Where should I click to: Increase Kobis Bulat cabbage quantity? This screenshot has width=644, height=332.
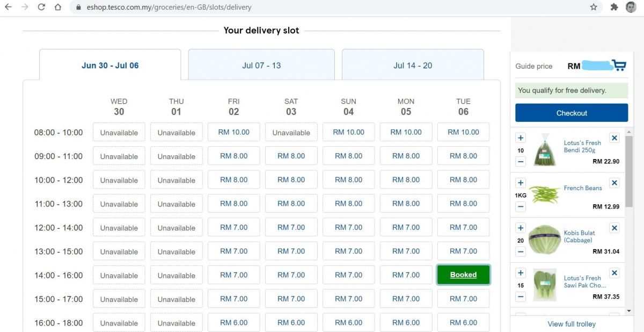pyautogui.click(x=521, y=228)
